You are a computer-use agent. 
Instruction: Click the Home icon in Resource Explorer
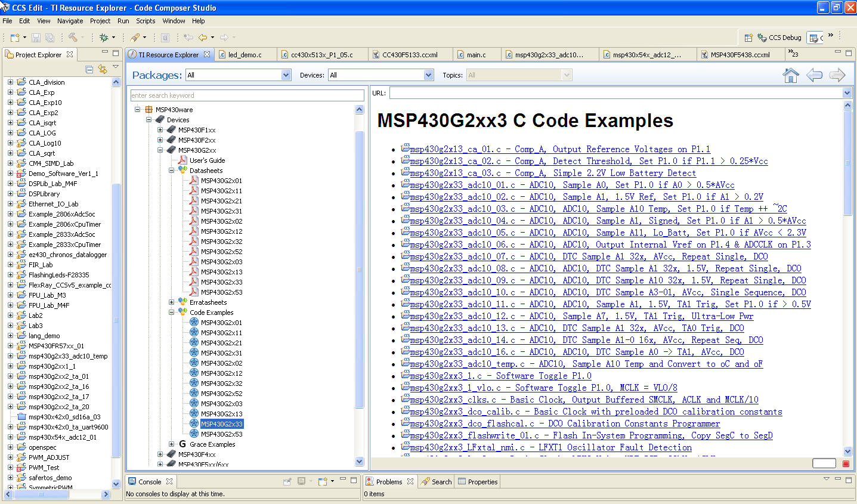(791, 75)
